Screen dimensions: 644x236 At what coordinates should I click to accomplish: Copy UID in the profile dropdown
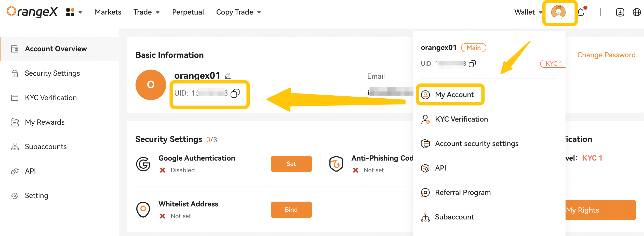coord(472,64)
